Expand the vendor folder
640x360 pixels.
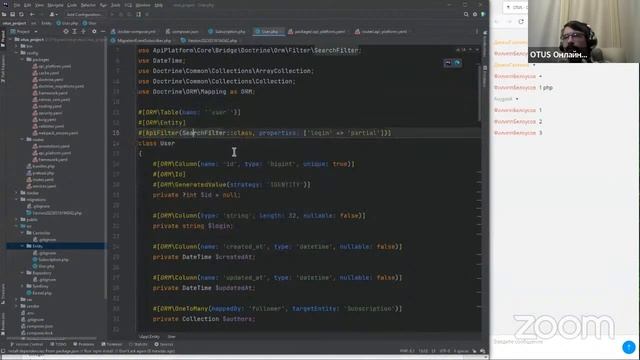coord(17,306)
